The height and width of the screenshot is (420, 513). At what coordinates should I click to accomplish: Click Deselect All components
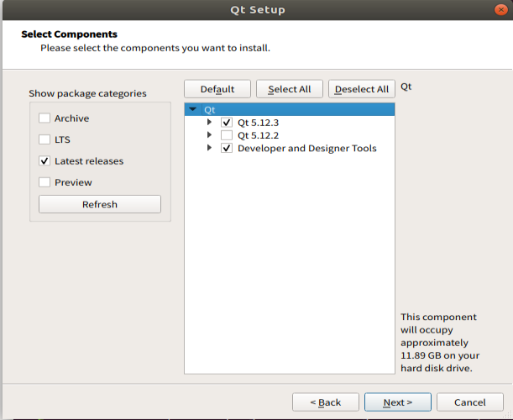(x=362, y=89)
